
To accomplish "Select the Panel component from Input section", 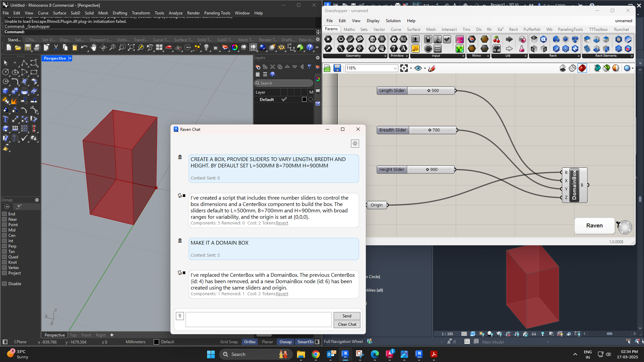I will click(438, 48).
